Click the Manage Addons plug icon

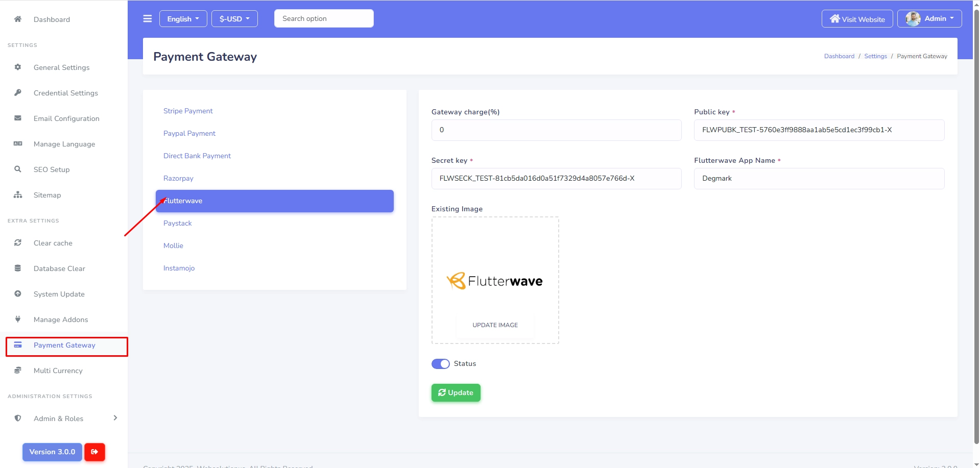point(18,319)
